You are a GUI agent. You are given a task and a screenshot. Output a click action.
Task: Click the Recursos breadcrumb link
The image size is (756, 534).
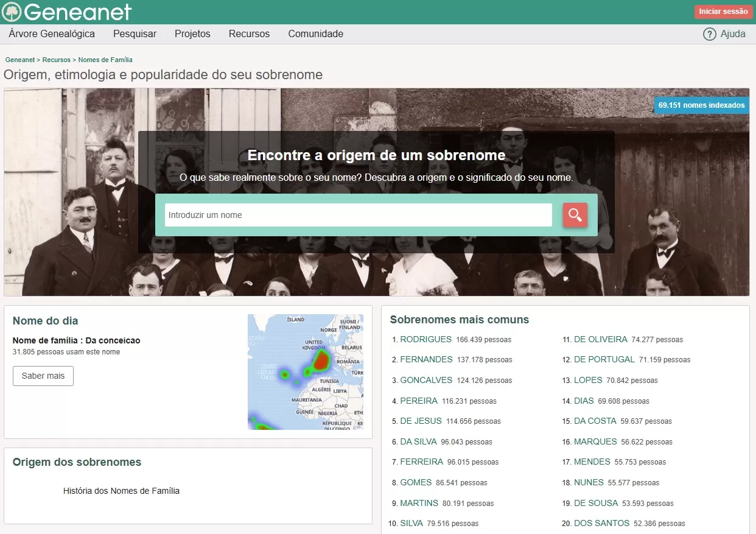[x=56, y=60]
